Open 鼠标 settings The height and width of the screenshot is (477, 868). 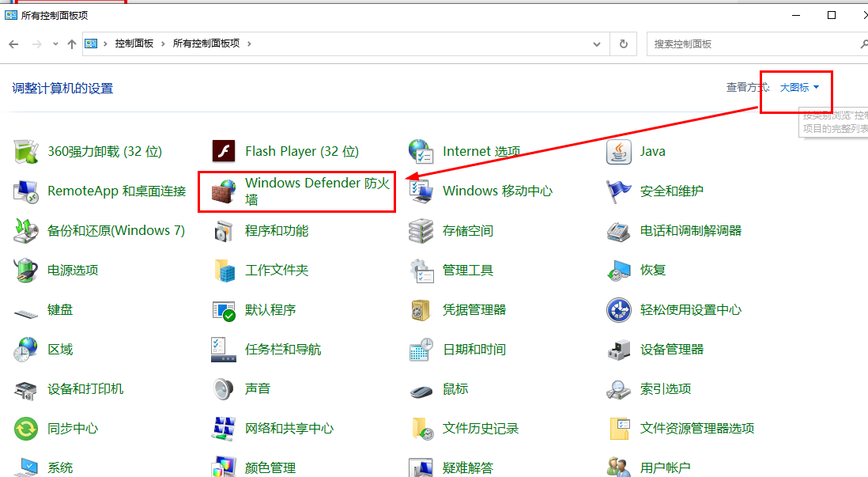[454, 388]
